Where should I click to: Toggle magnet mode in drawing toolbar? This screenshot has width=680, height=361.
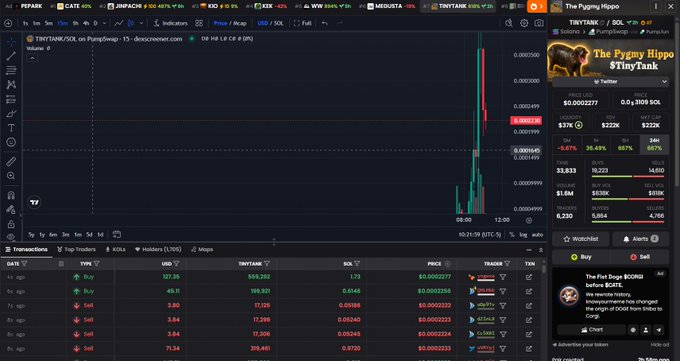point(11,195)
